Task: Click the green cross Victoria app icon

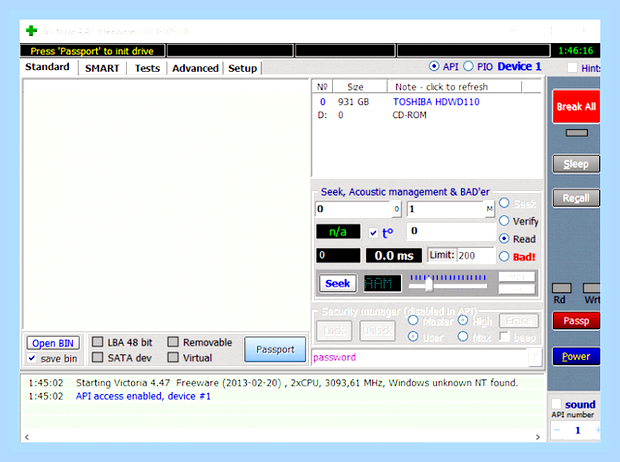Action: [x=31, y=30]
